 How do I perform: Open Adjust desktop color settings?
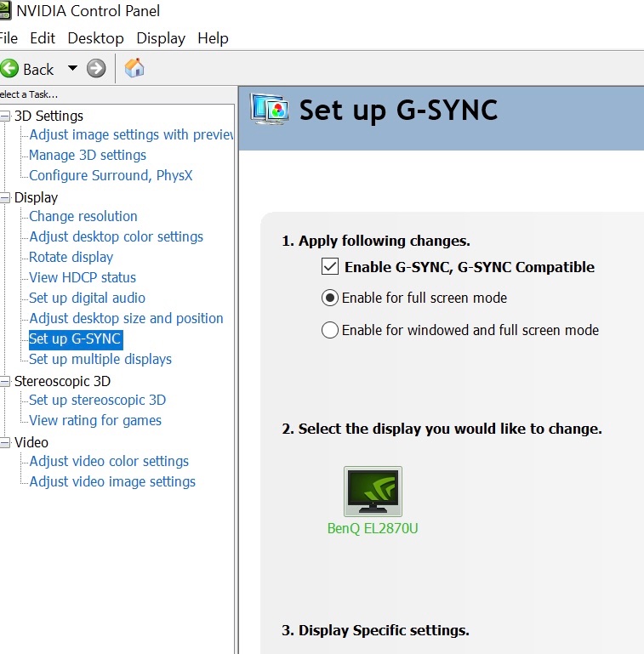pyautogui.click(x=116, y=237)
